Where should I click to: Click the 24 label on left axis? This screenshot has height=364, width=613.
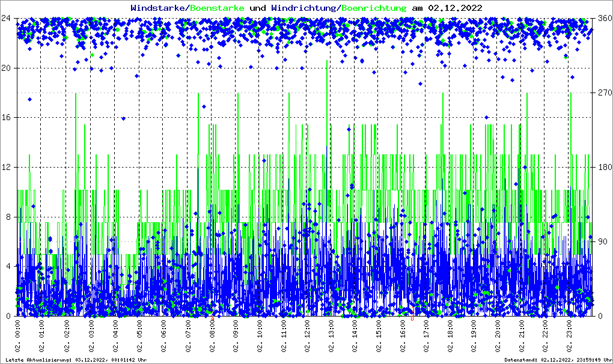click(x=7, y=18)
